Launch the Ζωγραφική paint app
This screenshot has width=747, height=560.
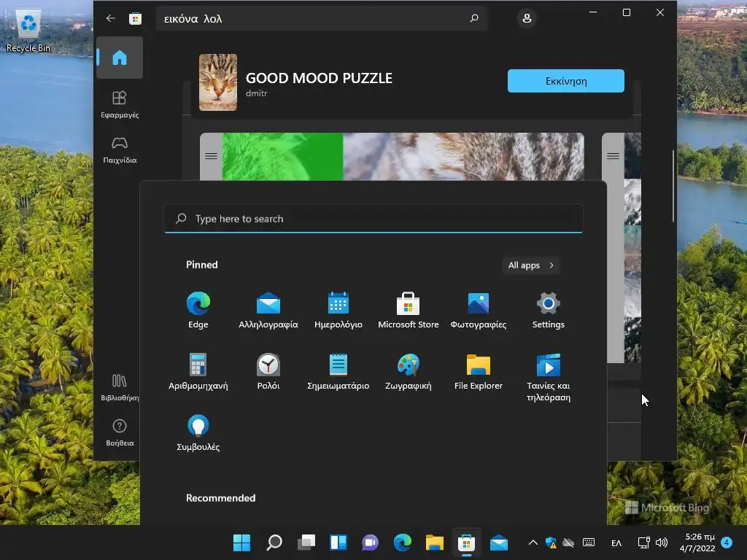[x=409, y=372]
